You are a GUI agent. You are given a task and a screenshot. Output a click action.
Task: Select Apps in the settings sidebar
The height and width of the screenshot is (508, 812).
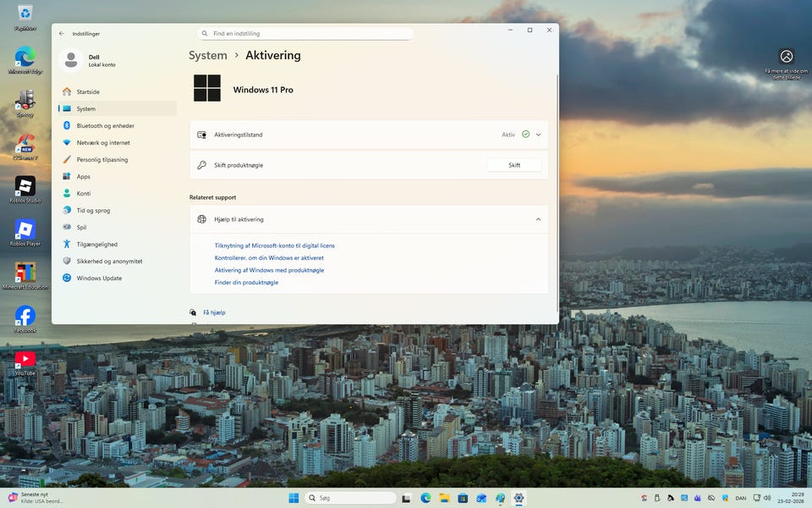(84, 176)
